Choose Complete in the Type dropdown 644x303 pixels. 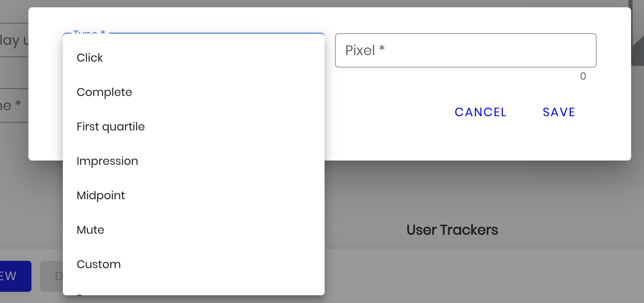tap(104, 92)
